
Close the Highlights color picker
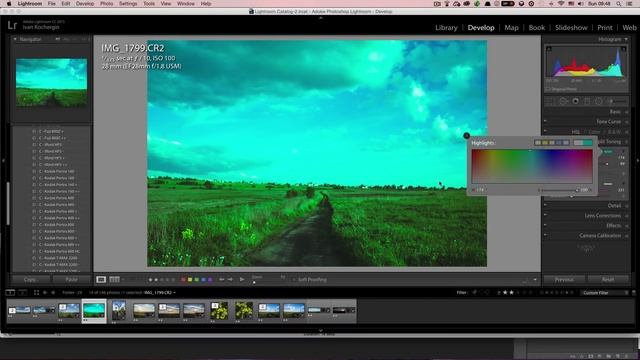(x=467, y=136)
